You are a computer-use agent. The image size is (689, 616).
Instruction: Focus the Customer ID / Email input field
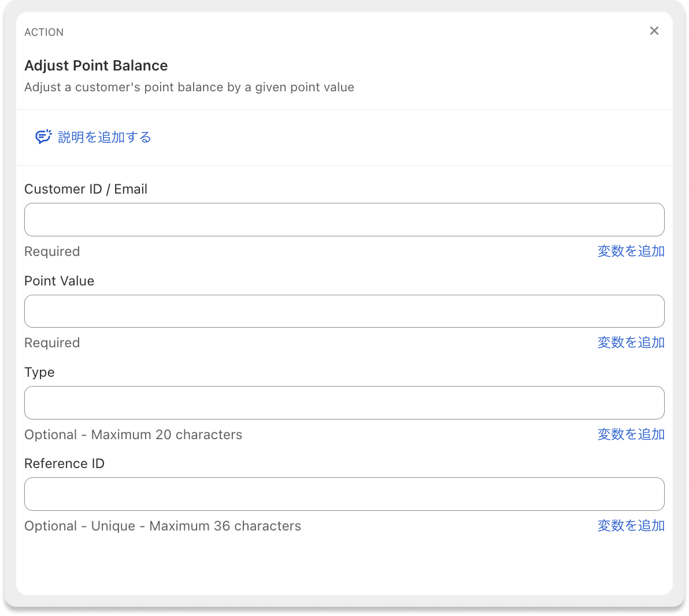pyautogui.click(x=344, y=220)
